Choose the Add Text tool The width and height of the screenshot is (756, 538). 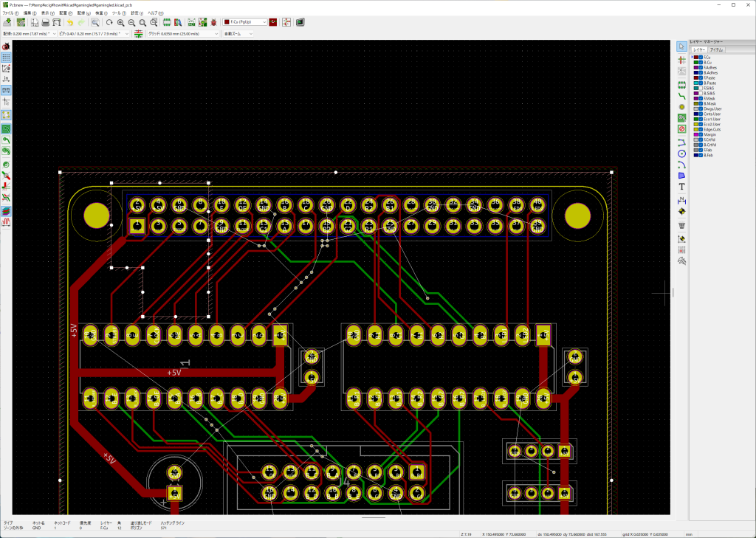[x=681, y=187]
